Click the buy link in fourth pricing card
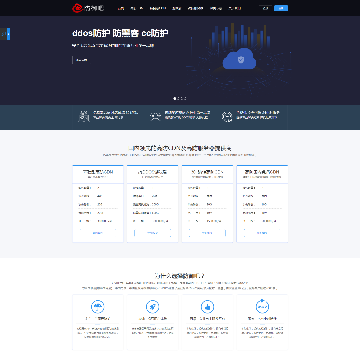The width and height of the screenshot is (360, 360). pos(262,233)
